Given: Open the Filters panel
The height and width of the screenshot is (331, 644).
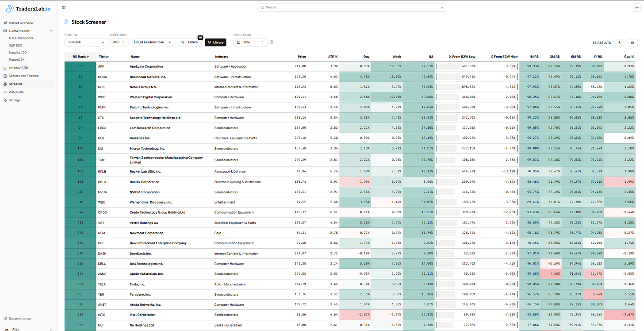Looking at the screenshot, I should point(190,42).
